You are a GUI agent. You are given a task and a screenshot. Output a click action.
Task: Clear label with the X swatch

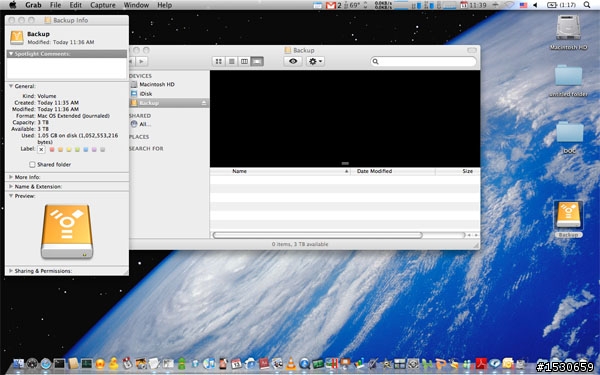tap(41, 149)
